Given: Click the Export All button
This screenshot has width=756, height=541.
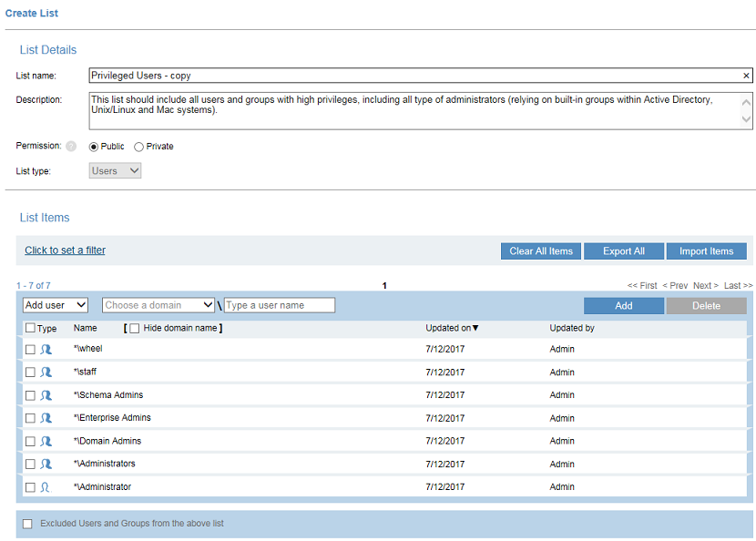Looking at the screenshot, I should (x=624, y=251).
